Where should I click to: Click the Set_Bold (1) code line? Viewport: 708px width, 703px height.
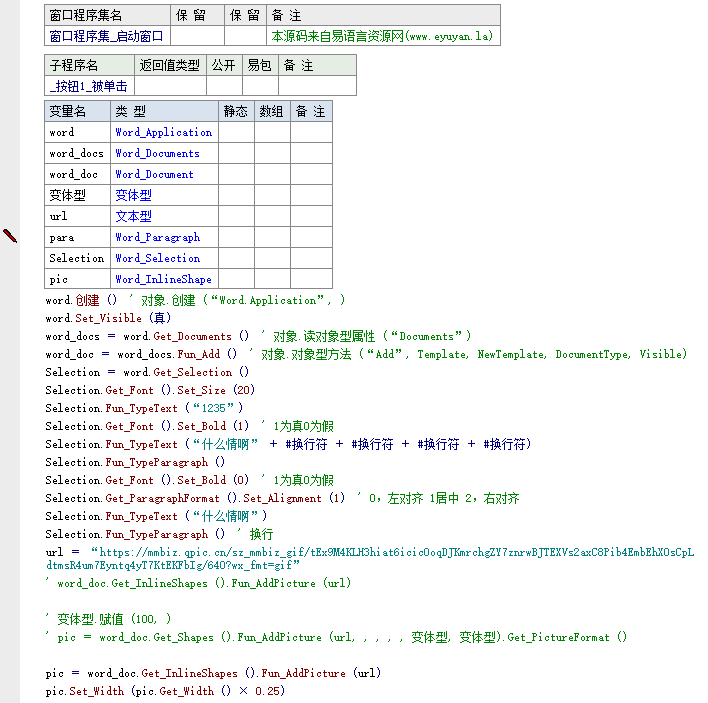point(190,426)
